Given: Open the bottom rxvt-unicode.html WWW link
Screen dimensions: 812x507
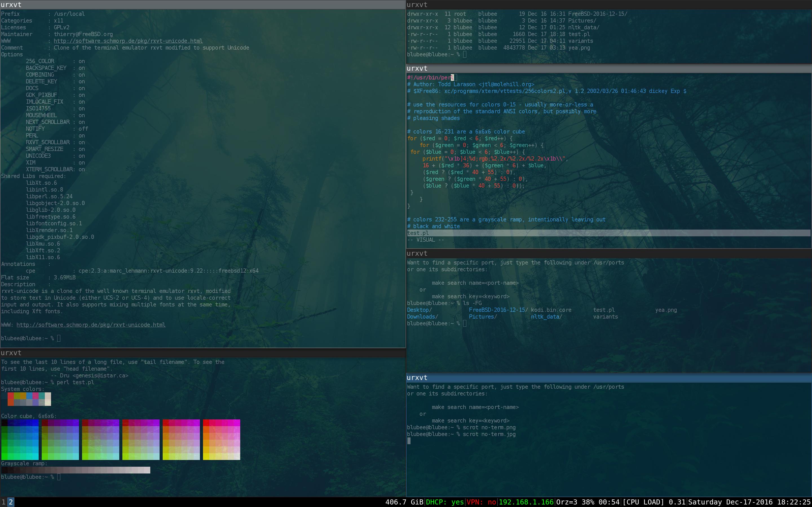Looking at the screenshot, I should pyautogui.click(x=91, y=324).
